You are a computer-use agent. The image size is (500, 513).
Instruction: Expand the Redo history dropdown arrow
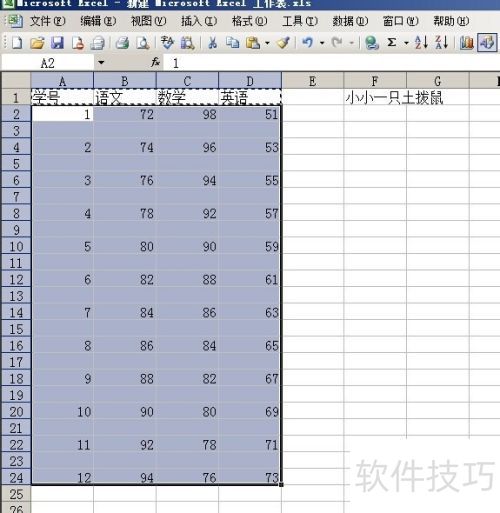click(351, 43)
